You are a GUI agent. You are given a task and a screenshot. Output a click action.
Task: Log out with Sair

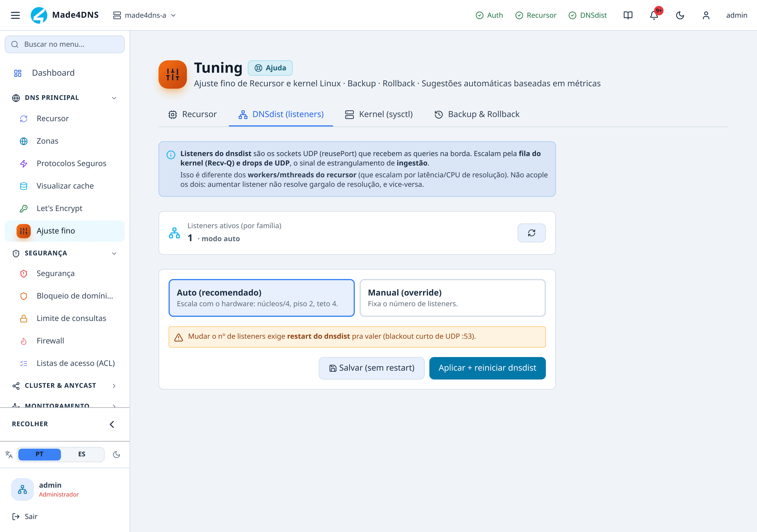click(x=25, y=516)
